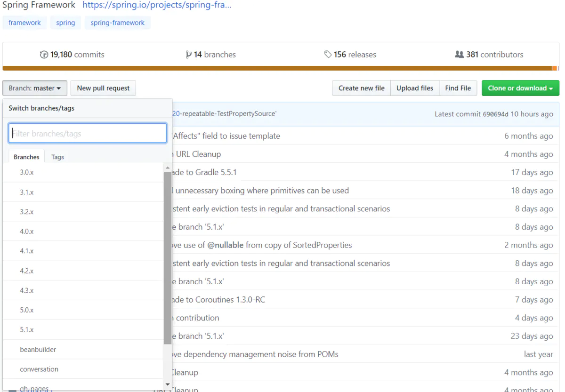The image size is (565, 392).
Task: Select the 5.0.x branch
Action: point(83,310)
